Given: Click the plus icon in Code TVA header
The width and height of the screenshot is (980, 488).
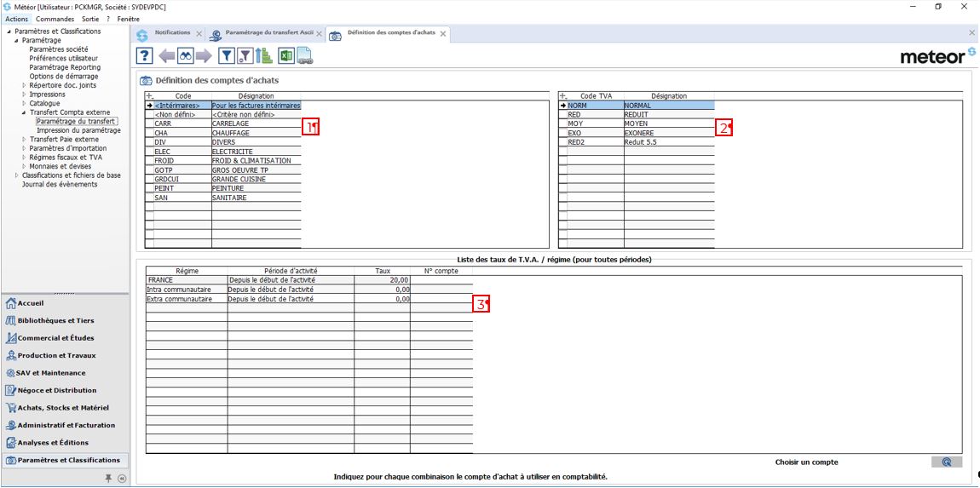Looking at the screenshot, I should 562,96.
